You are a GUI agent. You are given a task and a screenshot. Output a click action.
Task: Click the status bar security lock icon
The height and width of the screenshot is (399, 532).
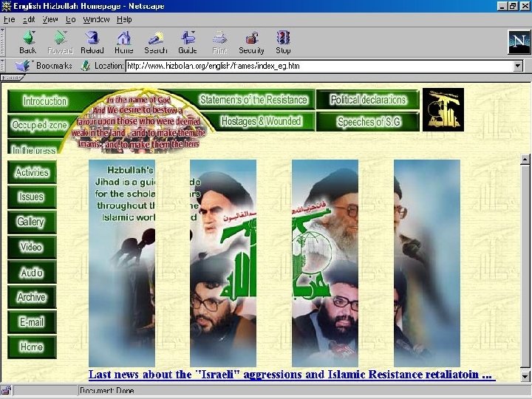coord(6,391)
